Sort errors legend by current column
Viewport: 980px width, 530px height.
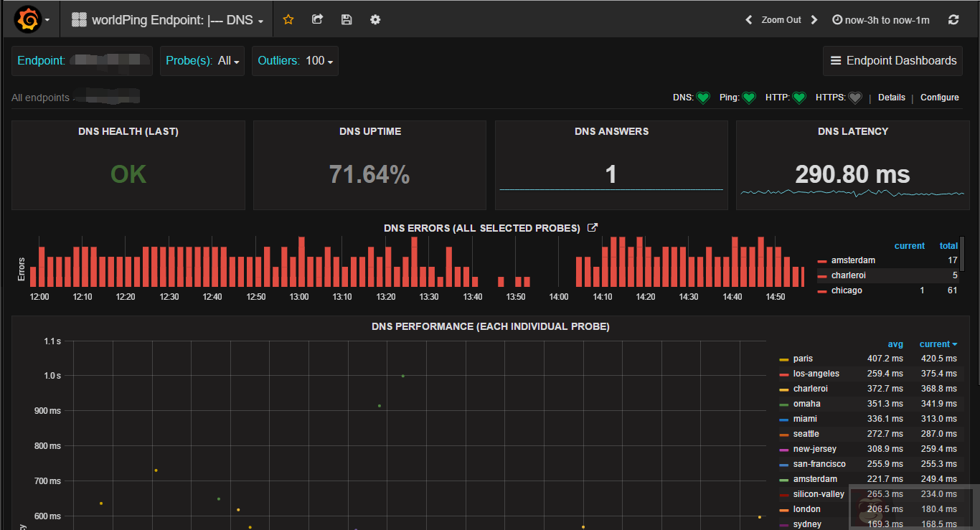click(910, 246)
